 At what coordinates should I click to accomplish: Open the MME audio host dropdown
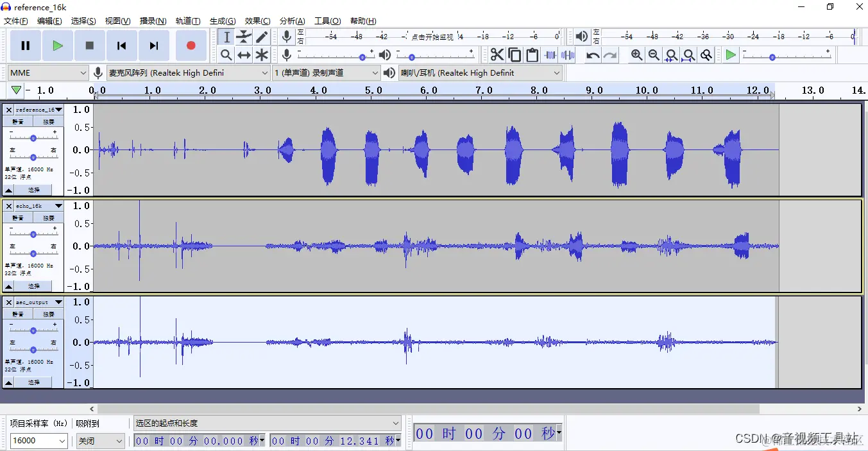tap(48, 73)
